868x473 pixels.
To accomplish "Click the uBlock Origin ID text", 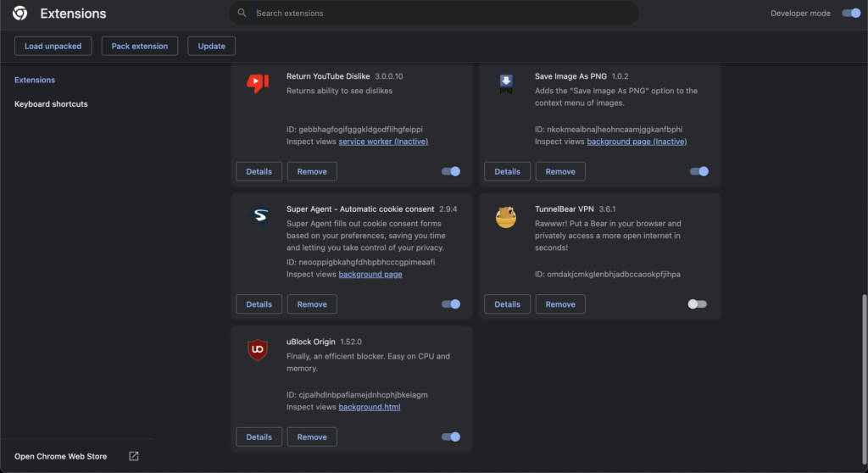I will 357,394.
